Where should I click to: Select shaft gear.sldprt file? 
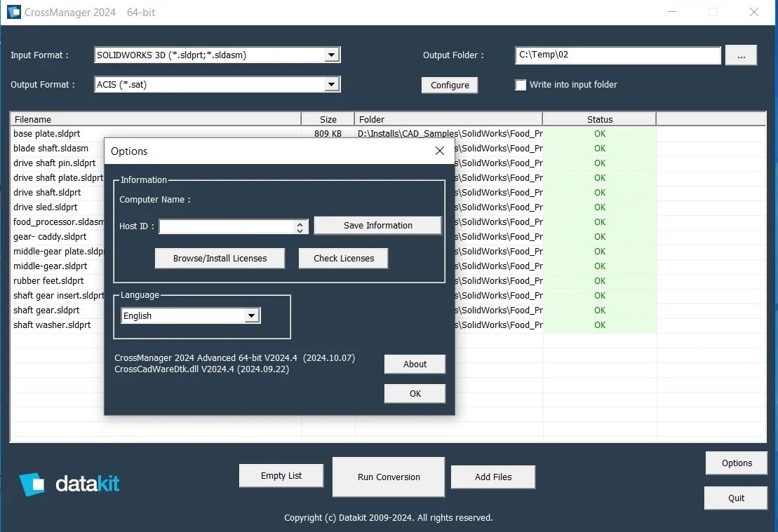[46, 311]
